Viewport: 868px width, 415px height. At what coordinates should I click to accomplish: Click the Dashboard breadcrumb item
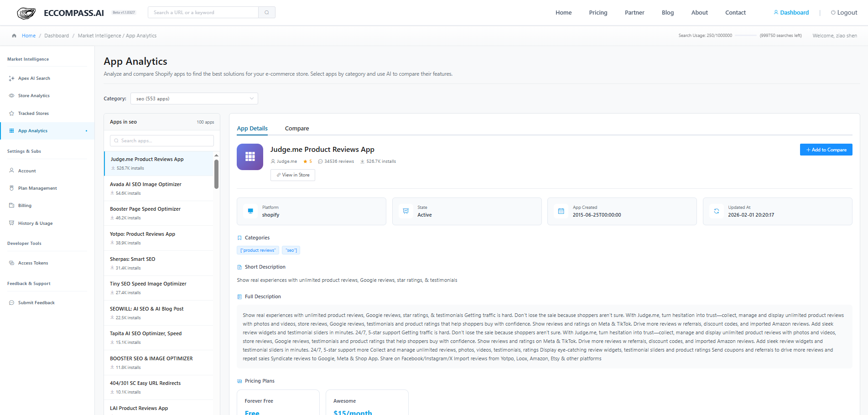[x=57, y=36]
